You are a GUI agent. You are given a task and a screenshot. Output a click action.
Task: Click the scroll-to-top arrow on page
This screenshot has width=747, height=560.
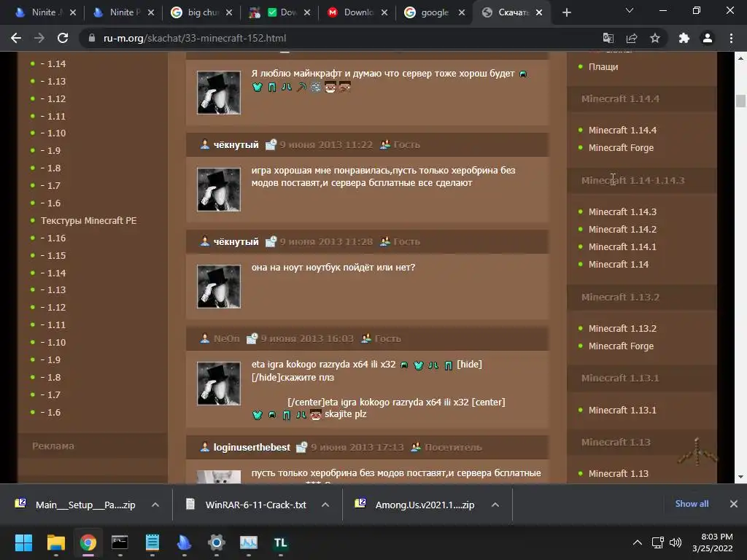(x=697, y=452)
